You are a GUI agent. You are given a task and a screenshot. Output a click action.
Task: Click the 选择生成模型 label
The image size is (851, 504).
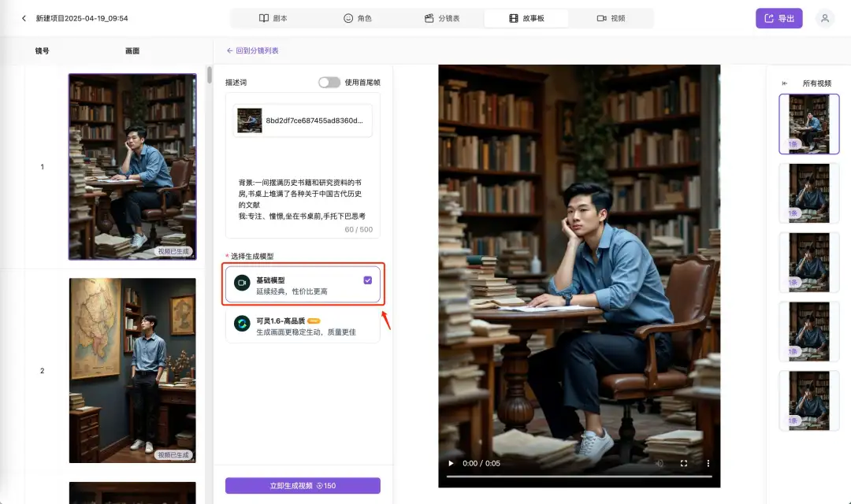pos(252,256)
